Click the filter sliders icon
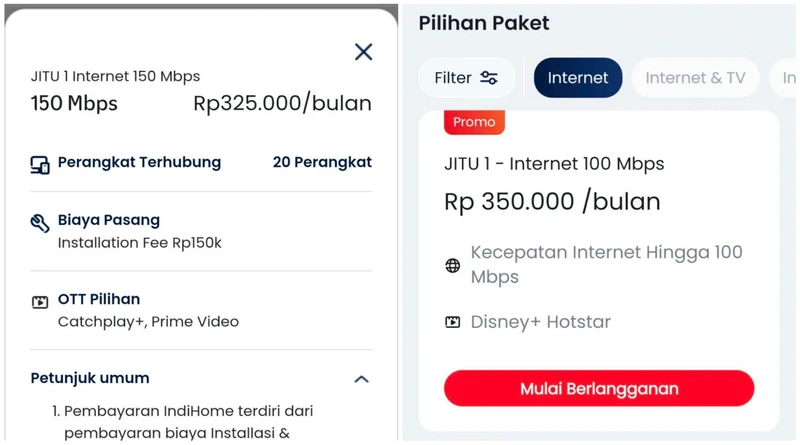Screen dimensions: 800x445 tap(489, 78)
